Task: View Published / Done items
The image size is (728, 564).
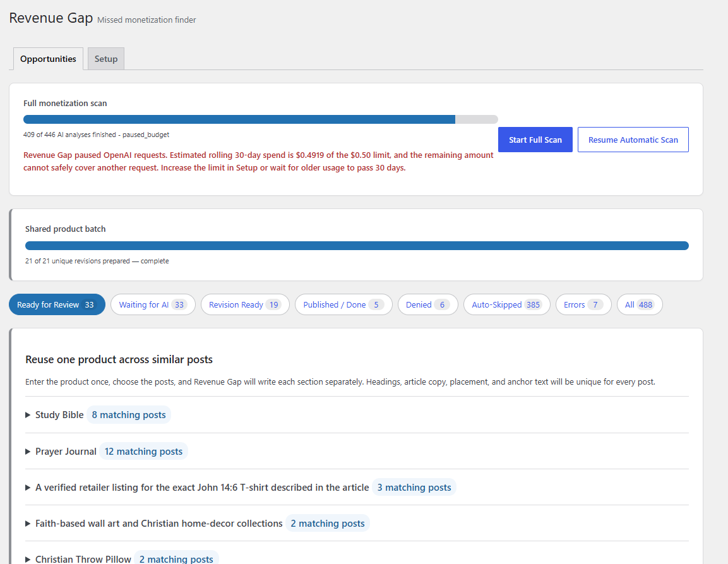Action: tap(343, 305)
